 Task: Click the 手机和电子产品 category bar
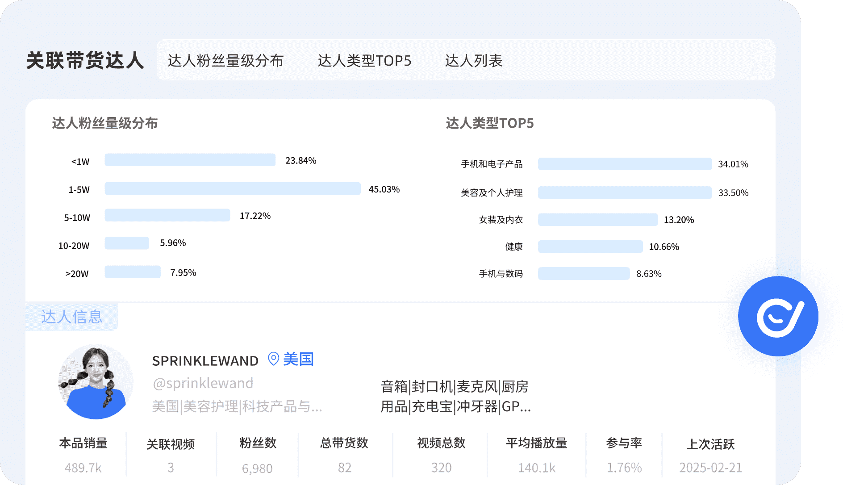[624, 164]
